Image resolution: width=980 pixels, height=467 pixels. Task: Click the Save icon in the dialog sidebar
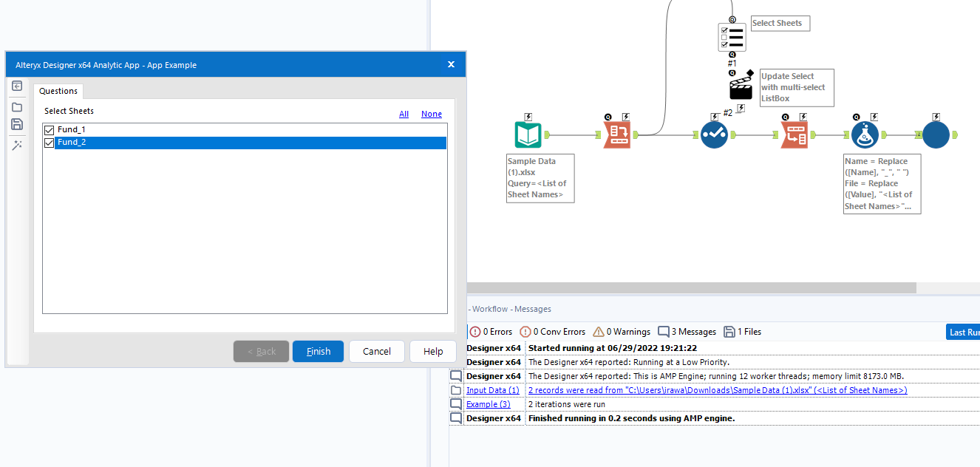16,125
